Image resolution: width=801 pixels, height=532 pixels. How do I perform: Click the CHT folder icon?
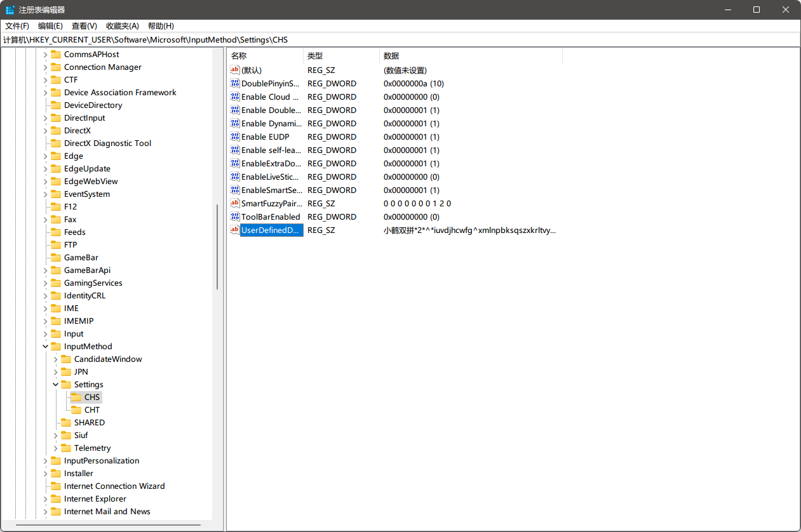(x=76, y=410)
